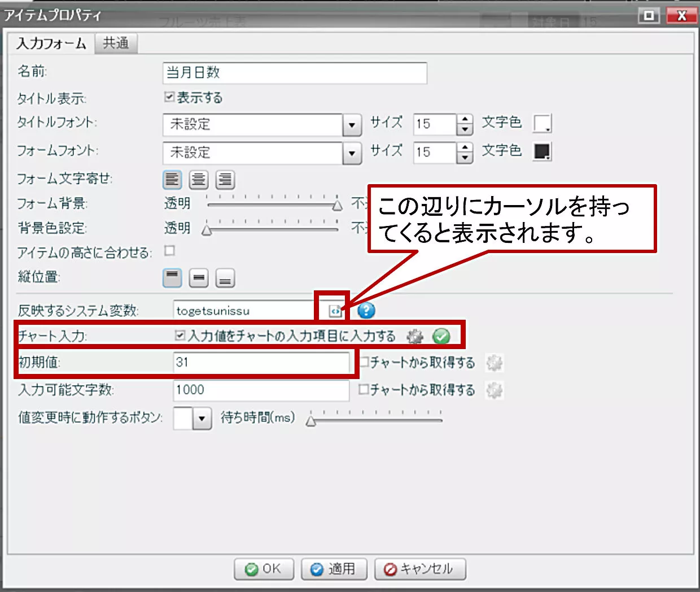
Task: Click left-align icon for form text
Action: [x=172, y=180]
